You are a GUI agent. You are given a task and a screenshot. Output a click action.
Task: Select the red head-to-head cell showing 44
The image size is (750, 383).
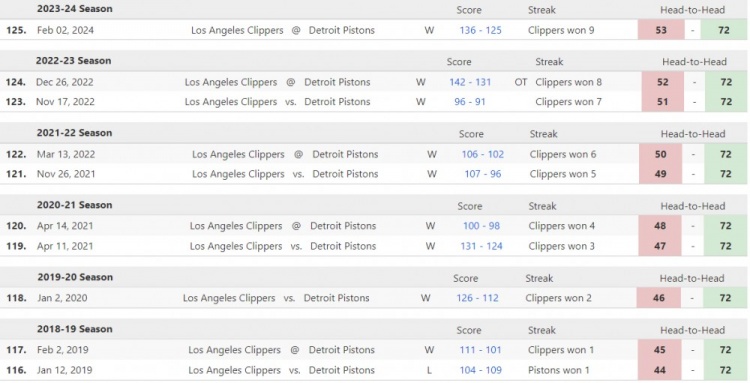660,370
